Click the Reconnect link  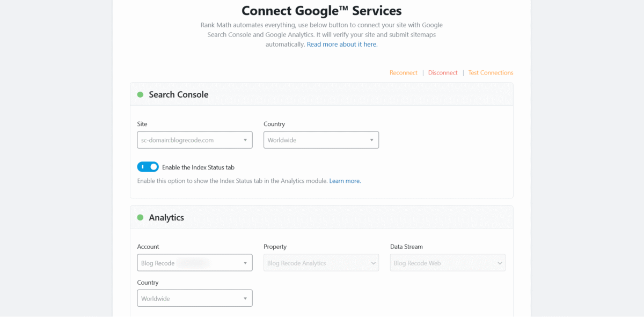pos(404,73)
